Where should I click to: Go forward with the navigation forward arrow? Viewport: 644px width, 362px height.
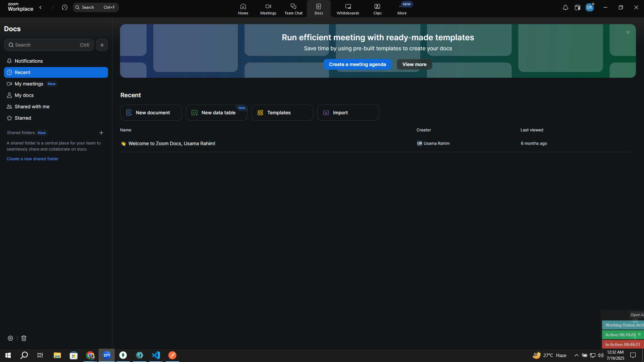(x=53, y=7)
